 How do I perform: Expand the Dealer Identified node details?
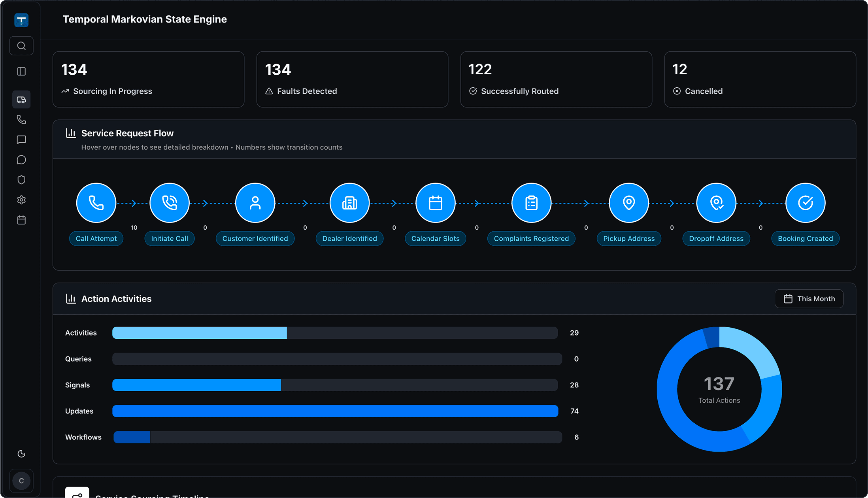(x=349, y=202)
